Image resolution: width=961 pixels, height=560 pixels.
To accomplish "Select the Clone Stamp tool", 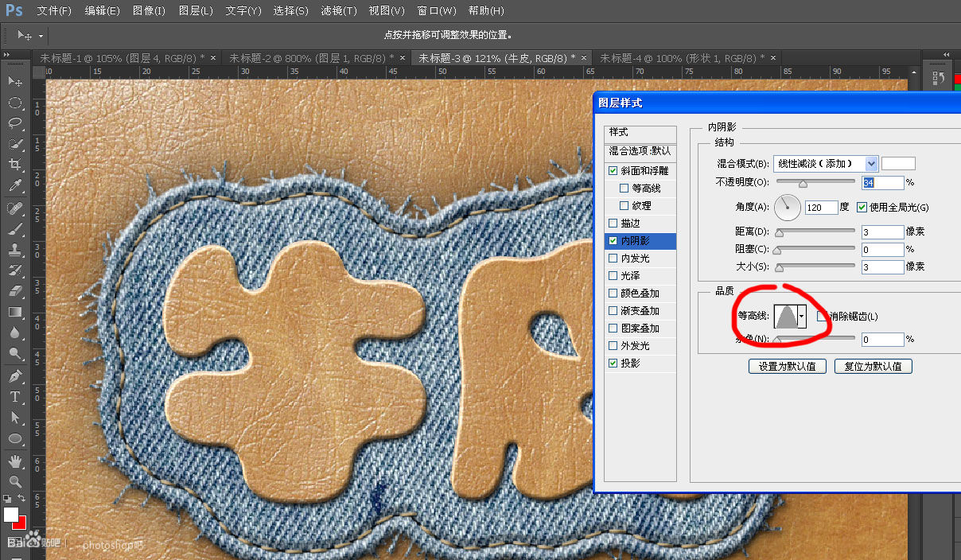I will (x=15, y=250).
